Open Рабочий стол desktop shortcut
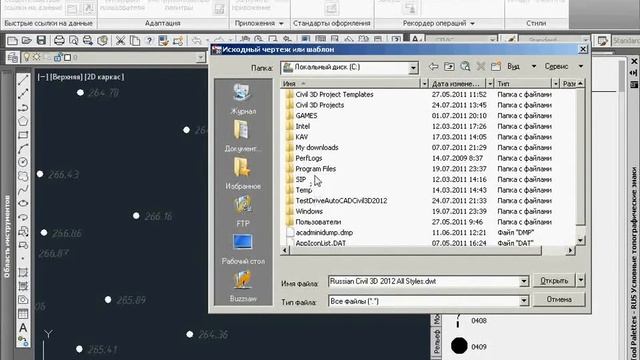 coord(243,249)
